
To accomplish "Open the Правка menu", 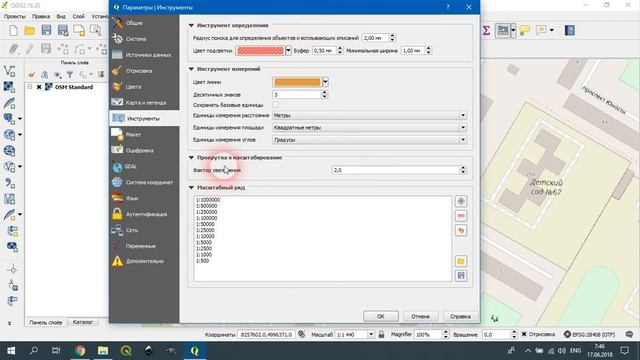I will [41, 16].
